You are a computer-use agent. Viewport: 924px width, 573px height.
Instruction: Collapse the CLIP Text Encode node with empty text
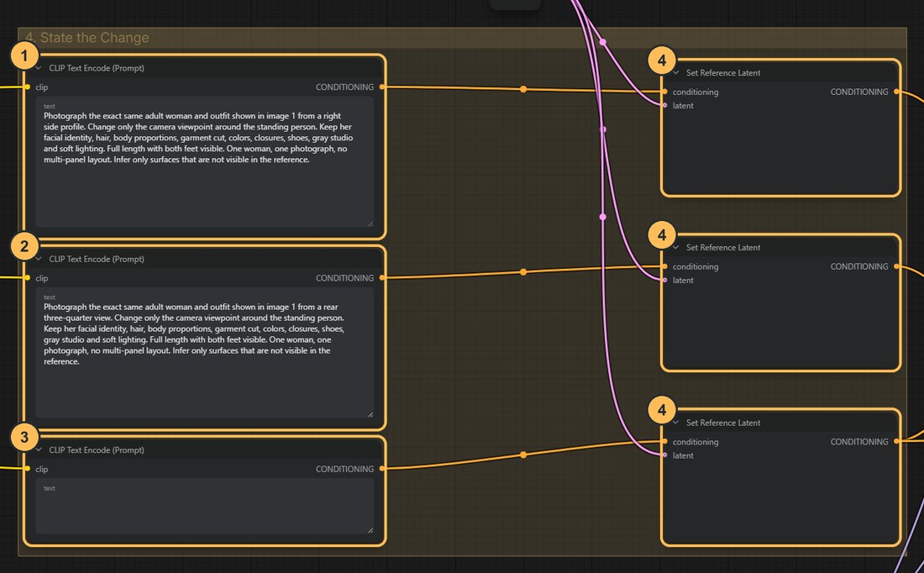pyautogui.click(x=39, y=450)
